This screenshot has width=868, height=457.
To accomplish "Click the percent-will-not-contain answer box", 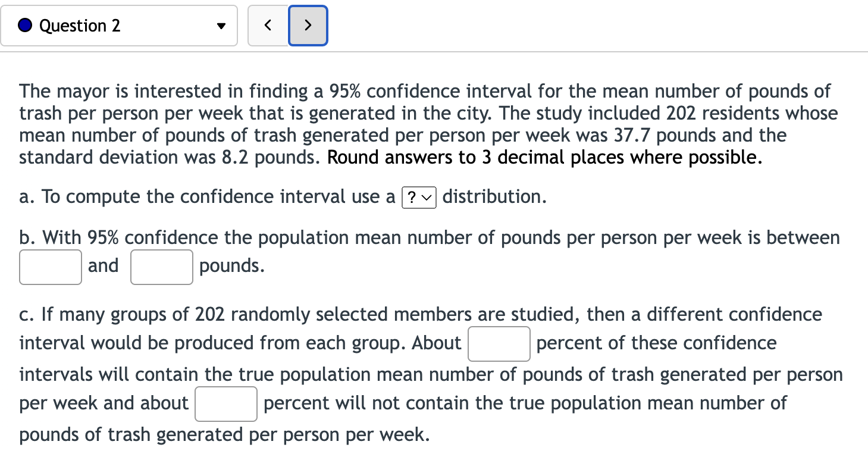I will click(x=225, y=403).
